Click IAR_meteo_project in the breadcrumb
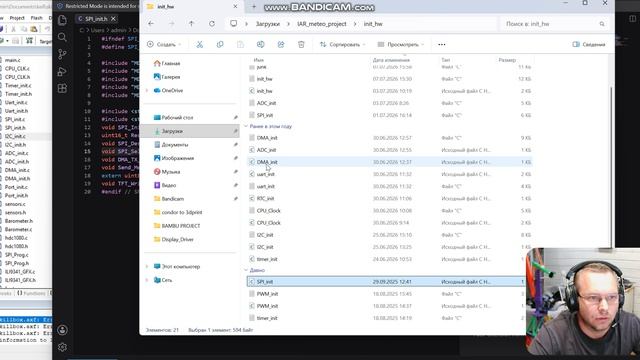The width and height of the screenshot is (640, 360). pos(322,24)
